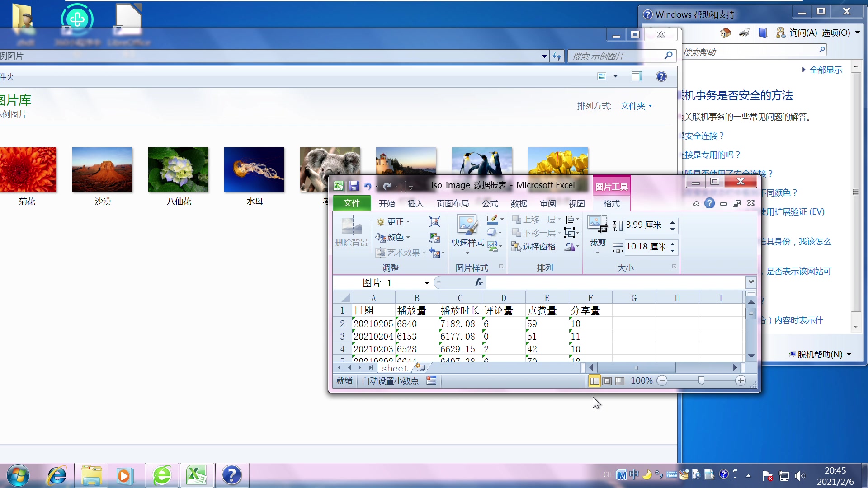Select the 更正 (Corrections) icon
The height and width of the screenshot is (488, 868).
[393, 221]
